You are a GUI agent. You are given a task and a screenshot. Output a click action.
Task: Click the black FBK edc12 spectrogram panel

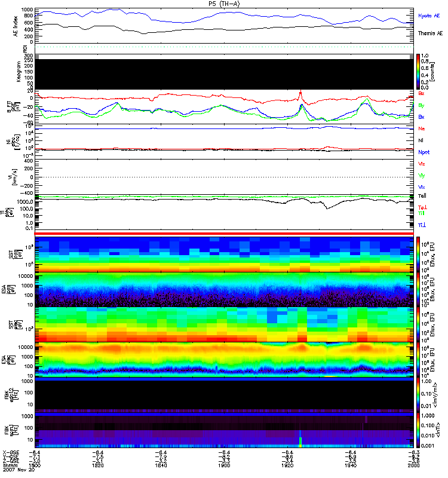pyautogui.click(x=224, y=395)
